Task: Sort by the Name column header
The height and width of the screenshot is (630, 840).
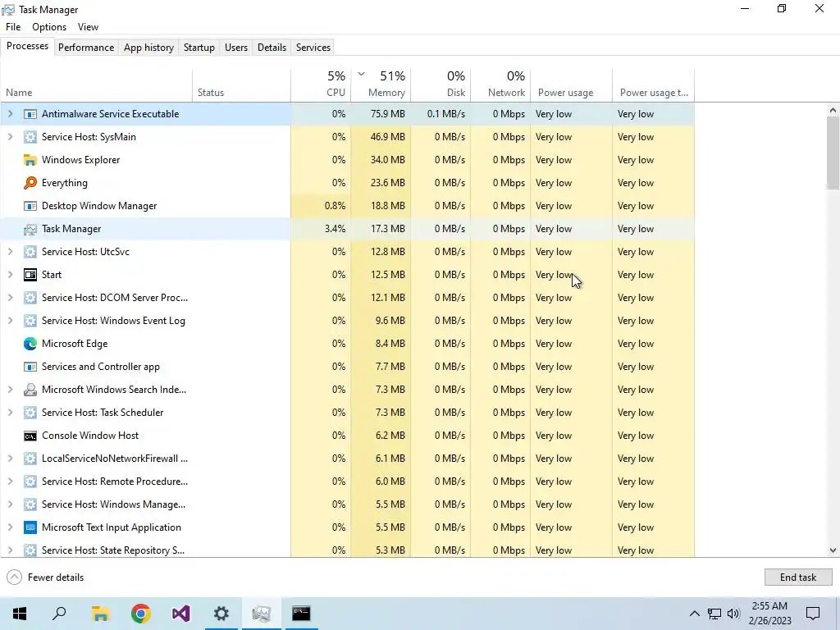Action: [x=97, y=84]
